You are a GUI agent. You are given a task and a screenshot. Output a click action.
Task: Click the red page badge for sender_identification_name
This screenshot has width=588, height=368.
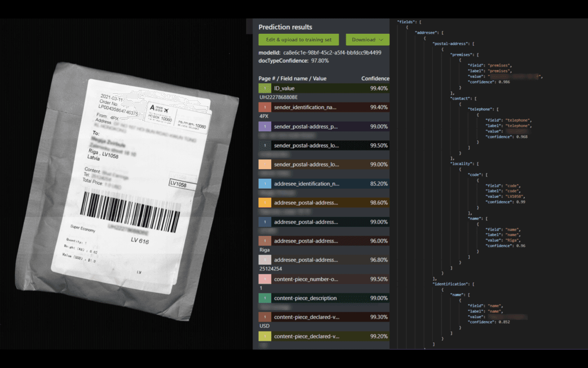point(265,107)
